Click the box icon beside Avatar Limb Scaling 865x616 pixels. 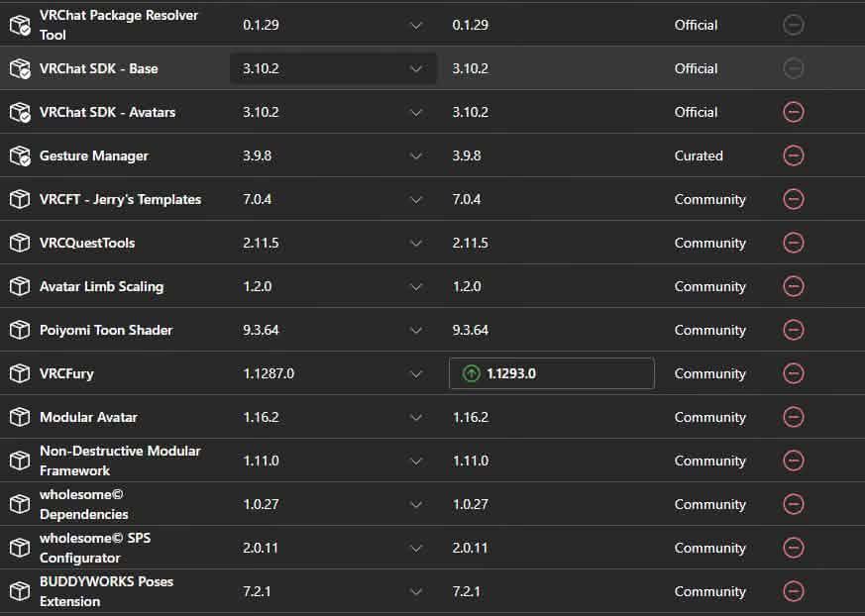pos(20,286)
